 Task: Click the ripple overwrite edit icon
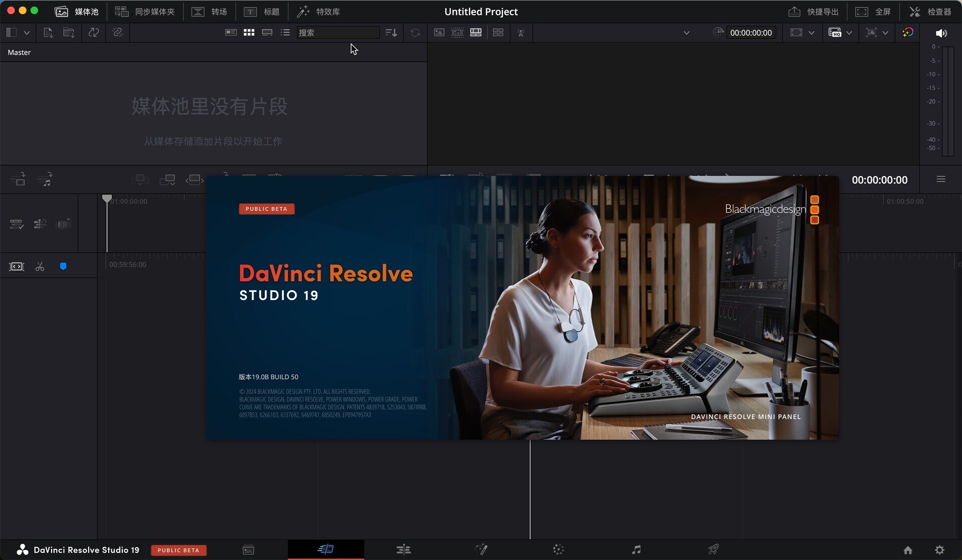coord(194,179)
